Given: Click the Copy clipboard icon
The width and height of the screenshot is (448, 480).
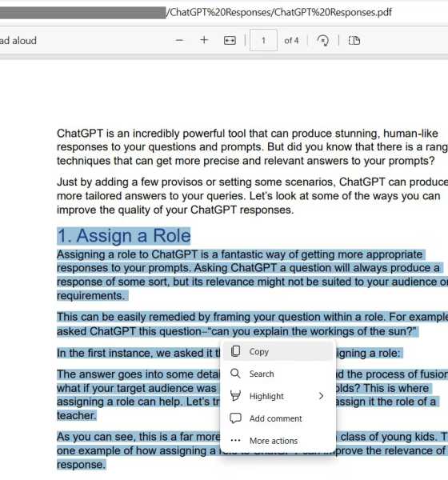Looking at the screenshot, I should click(235, 351).
